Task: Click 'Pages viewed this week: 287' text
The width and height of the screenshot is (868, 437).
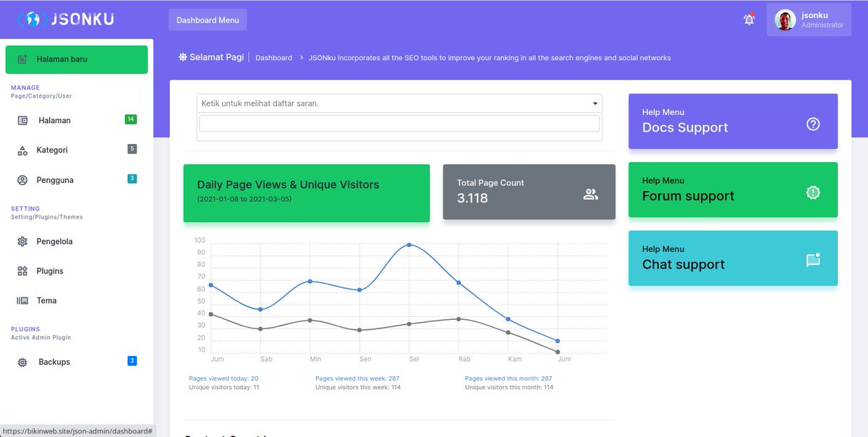Action: click(357, 378)
